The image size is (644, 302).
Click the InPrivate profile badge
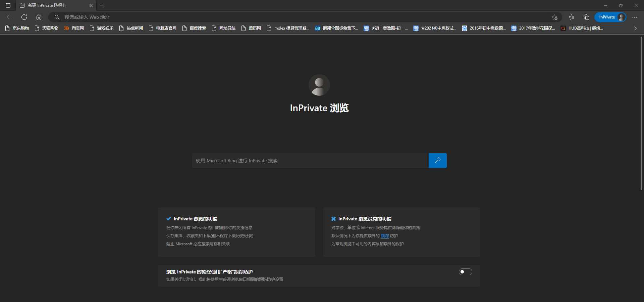click(610, 17)
